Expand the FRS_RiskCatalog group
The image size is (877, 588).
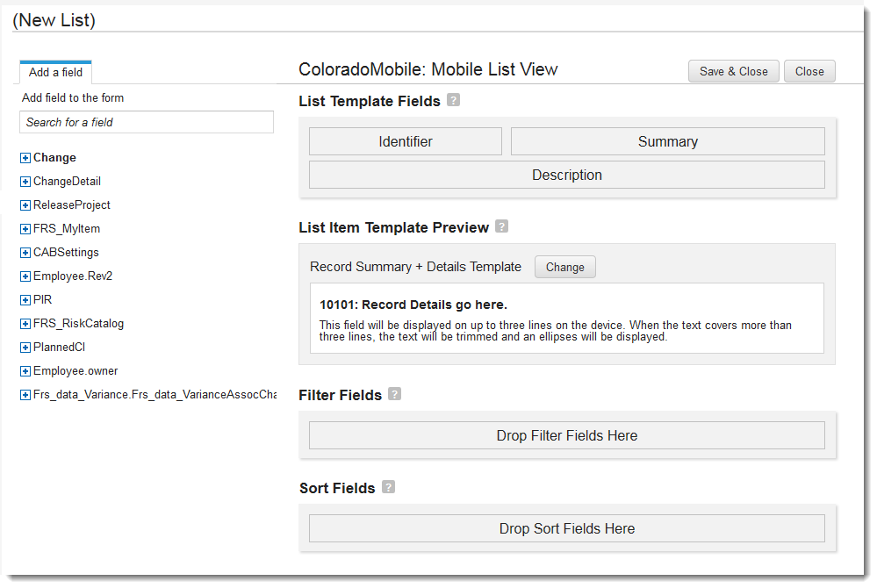coord(25,324)
